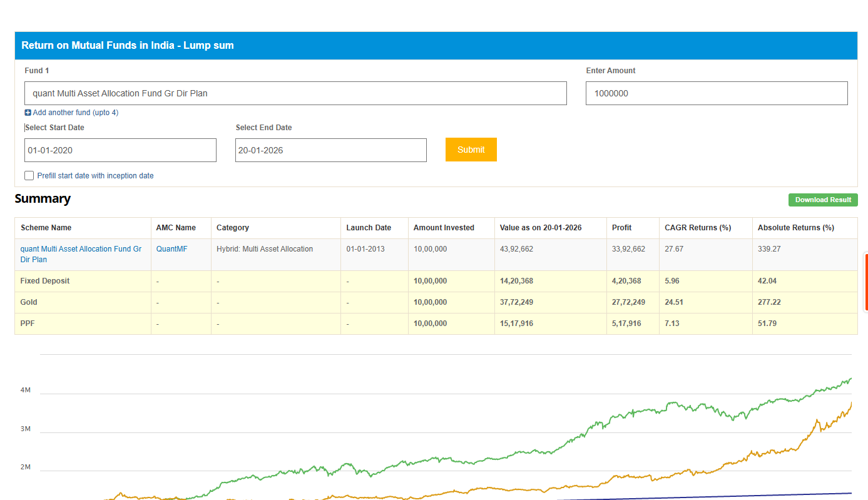Focus the Fund 1 name input field
Viewport: 868px width, 500px height.
tap(295, 93)
